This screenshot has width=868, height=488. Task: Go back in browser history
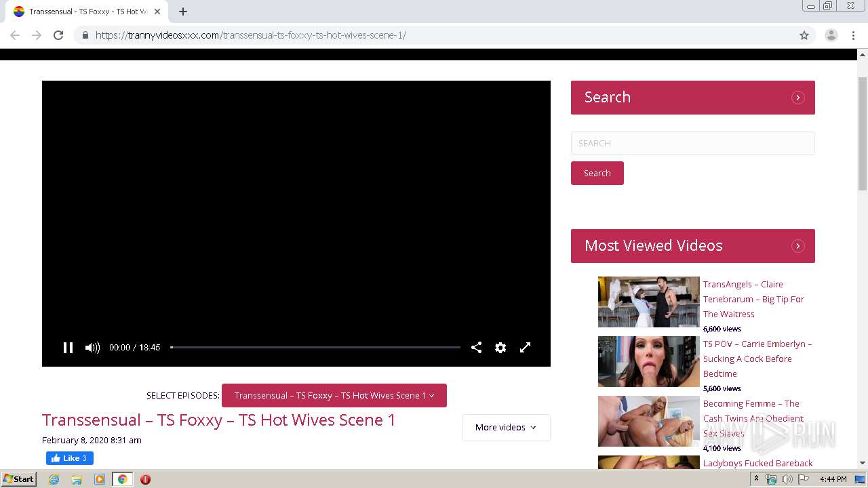[15, 35]
